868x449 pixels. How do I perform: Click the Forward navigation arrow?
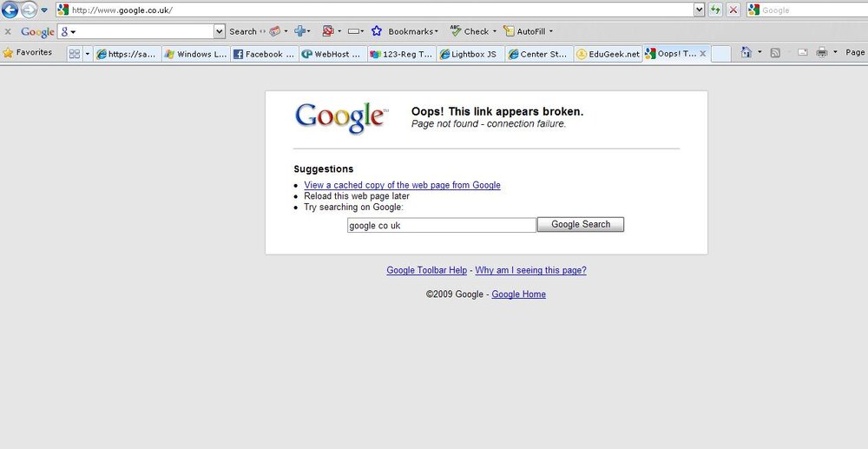point(29,10)
